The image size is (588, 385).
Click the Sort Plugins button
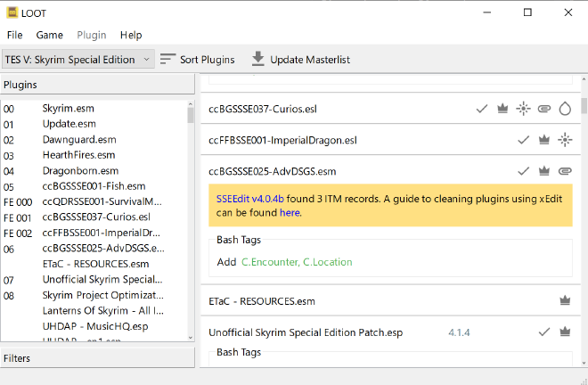click(198, 60)
